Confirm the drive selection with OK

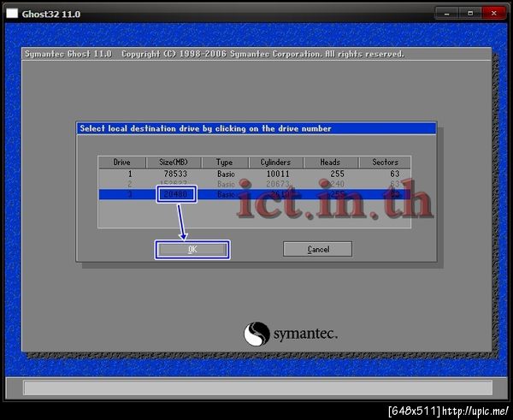point(192,250)
